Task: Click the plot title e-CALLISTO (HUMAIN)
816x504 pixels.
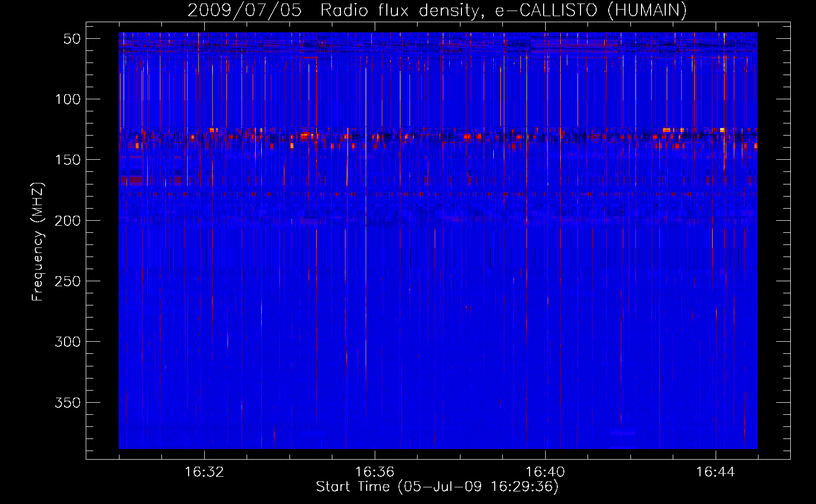Action: [x=591, y=11]
